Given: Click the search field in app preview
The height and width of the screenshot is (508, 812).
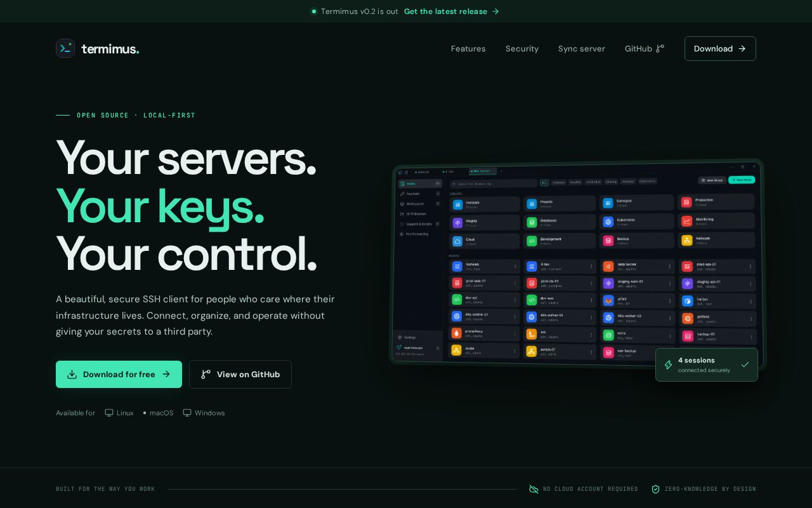Looking at the screenshot, I should point(494,184).
